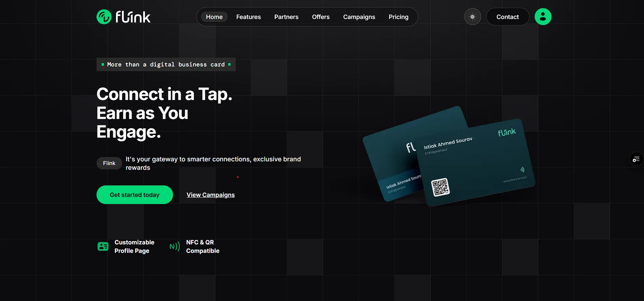The width and height of the screenshot is (644, 301).
Task: Navigate to Campaigns in the top menu
Action: click(359, 17)
